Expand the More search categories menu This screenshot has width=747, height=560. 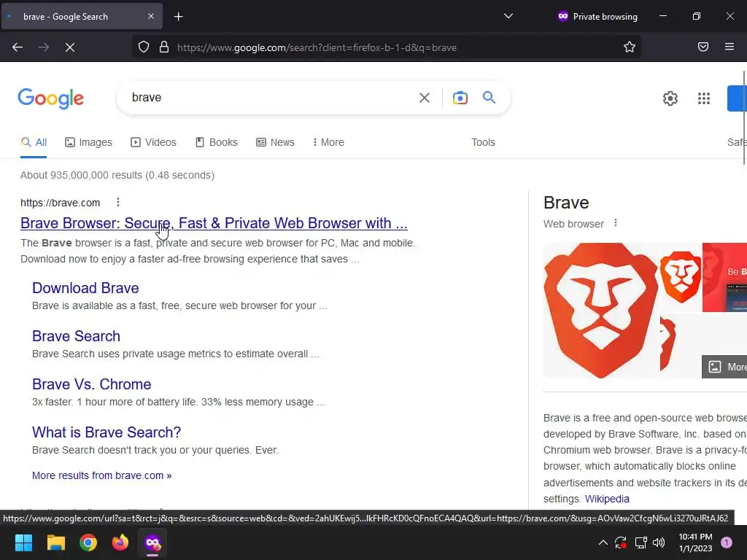point(328,142)
